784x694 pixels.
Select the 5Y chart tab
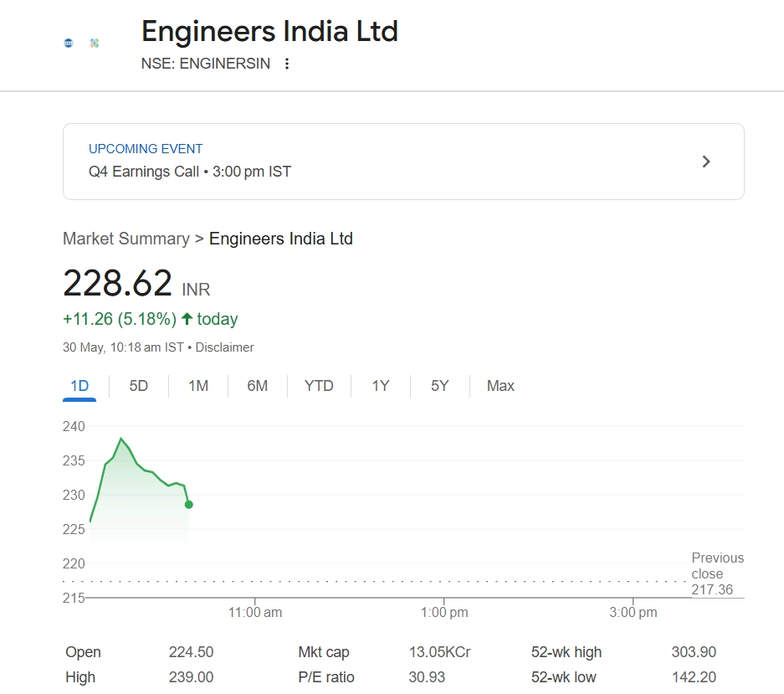[440, 386]
